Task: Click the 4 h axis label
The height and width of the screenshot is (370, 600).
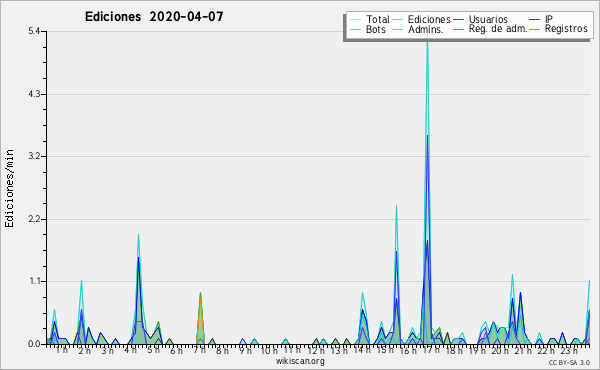Action: [x=130, y=350]
